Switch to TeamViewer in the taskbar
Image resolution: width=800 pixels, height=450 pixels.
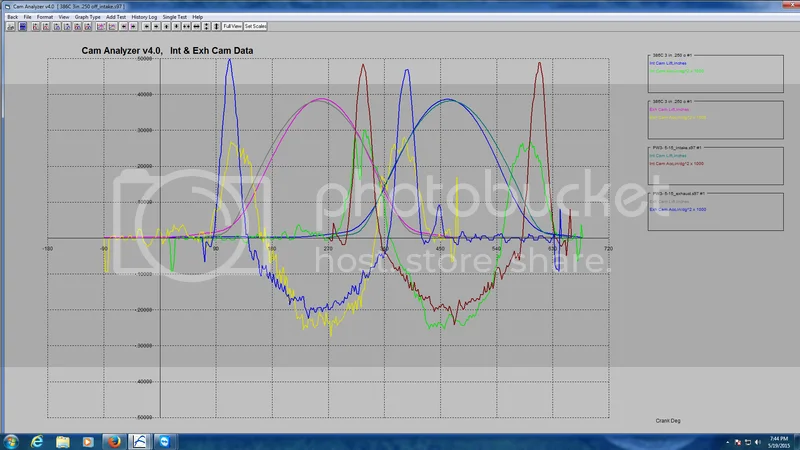164,440
